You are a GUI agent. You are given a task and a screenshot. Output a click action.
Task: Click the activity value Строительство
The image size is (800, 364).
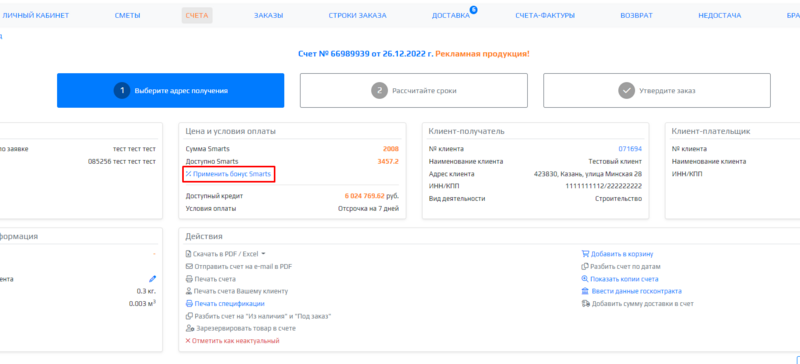pos(618,199)
